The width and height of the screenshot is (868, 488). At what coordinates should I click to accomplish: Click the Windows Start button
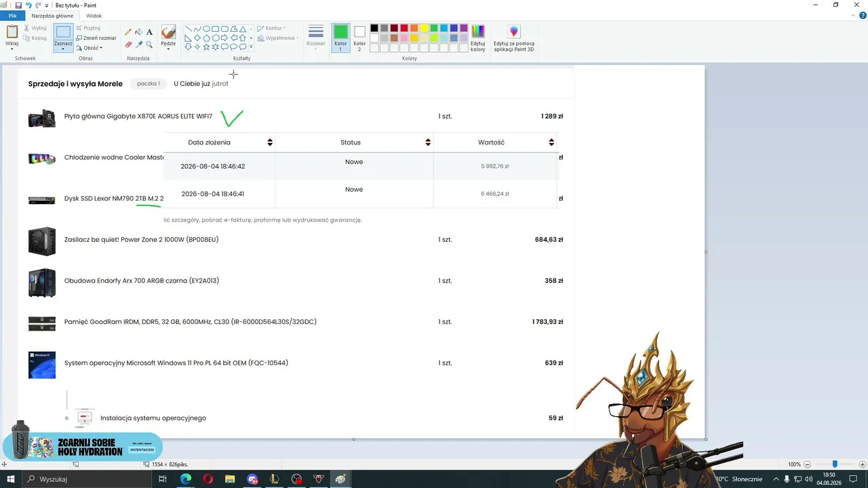tap(10, 479)
